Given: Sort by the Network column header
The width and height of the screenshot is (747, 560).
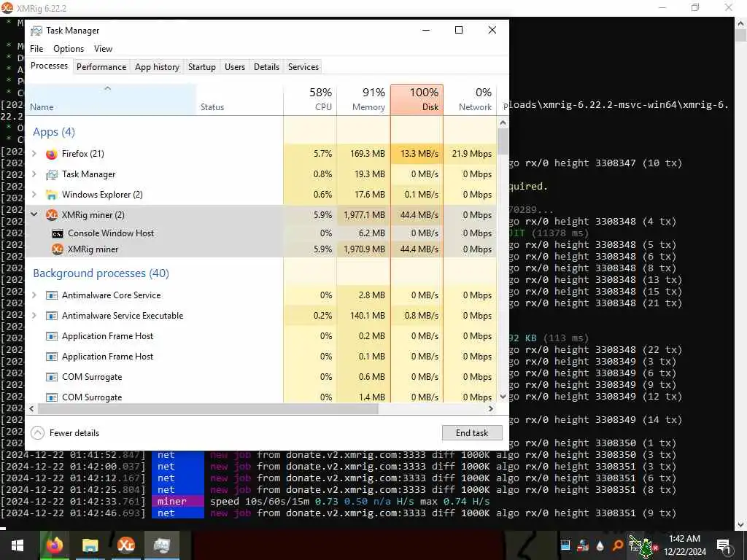Looking at the screenshot, I should coord(471,100).
